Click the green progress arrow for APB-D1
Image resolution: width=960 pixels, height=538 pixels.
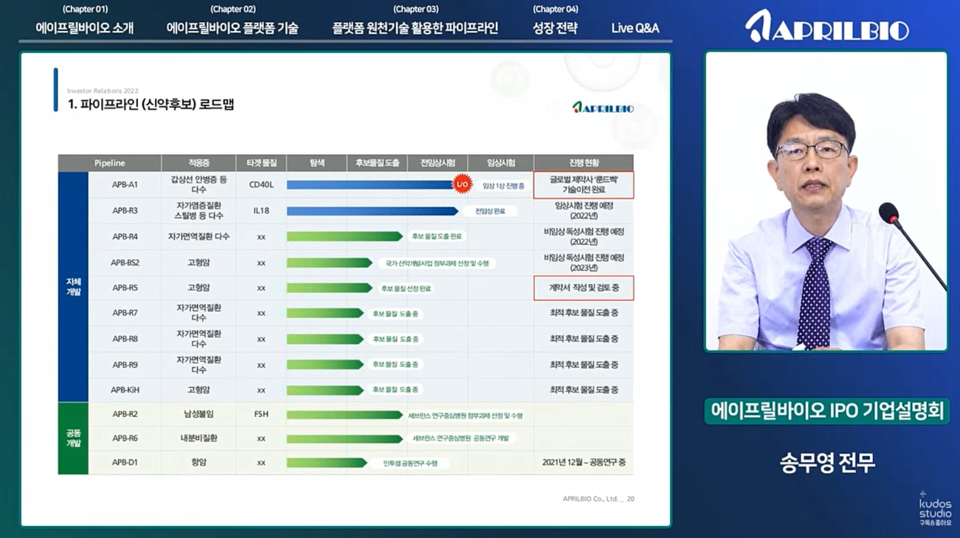325,463
